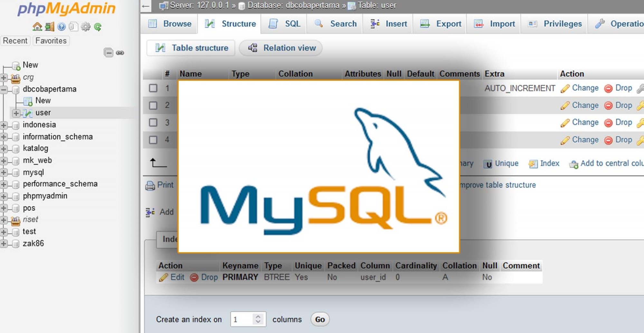Viewport: 644px width, 333px height.
Task: Collapse all navigation tree items
Action: tap(109, 52)
